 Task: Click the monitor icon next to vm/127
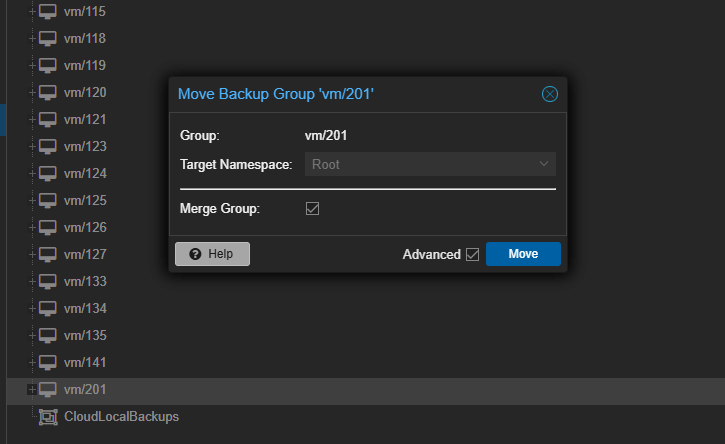pyautogui.click(x=47, y=255)
